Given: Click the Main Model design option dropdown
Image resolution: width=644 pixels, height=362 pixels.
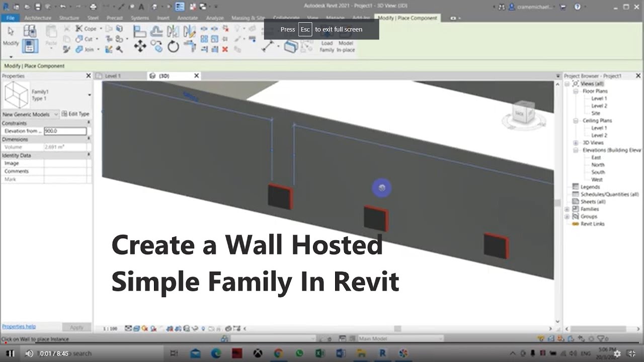Looking at the screenshot, I should [x=401, y=339].
